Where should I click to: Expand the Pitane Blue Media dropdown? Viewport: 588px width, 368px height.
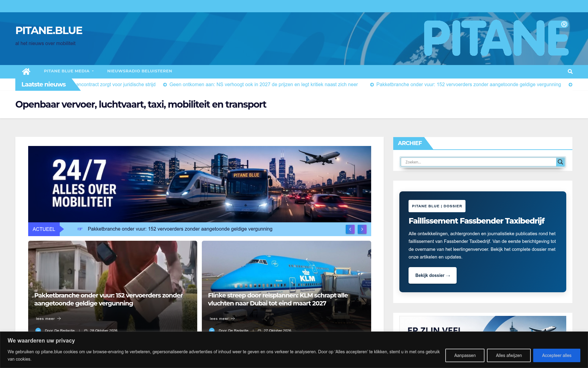point(69,71)
